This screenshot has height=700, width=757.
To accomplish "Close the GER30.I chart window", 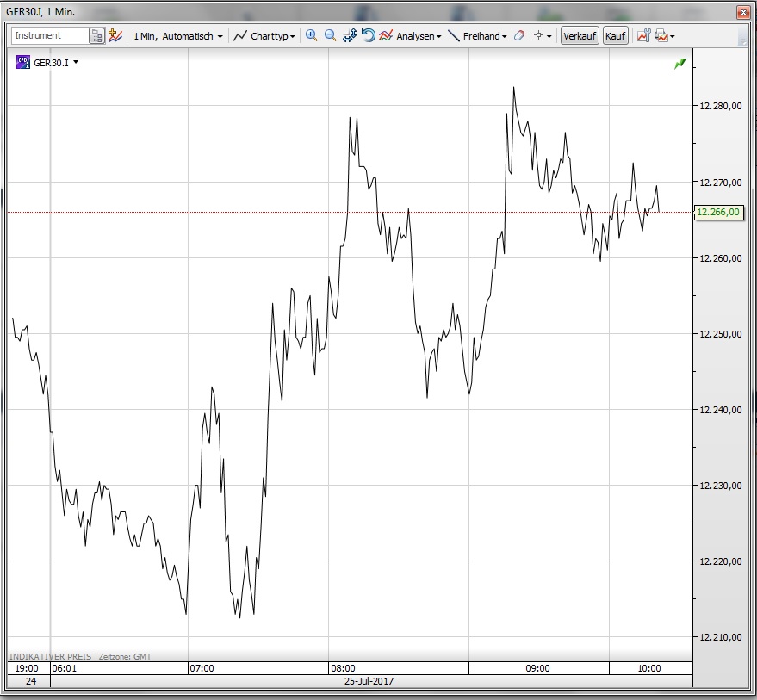I will (743, 12).
